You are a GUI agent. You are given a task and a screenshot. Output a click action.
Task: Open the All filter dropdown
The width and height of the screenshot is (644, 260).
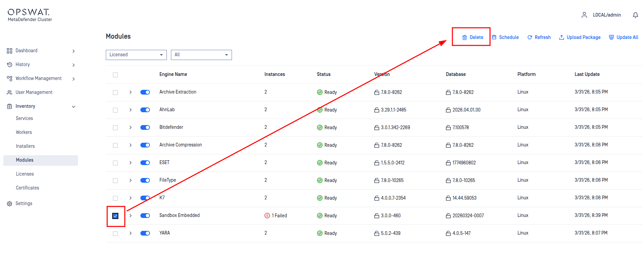point(201,55)
